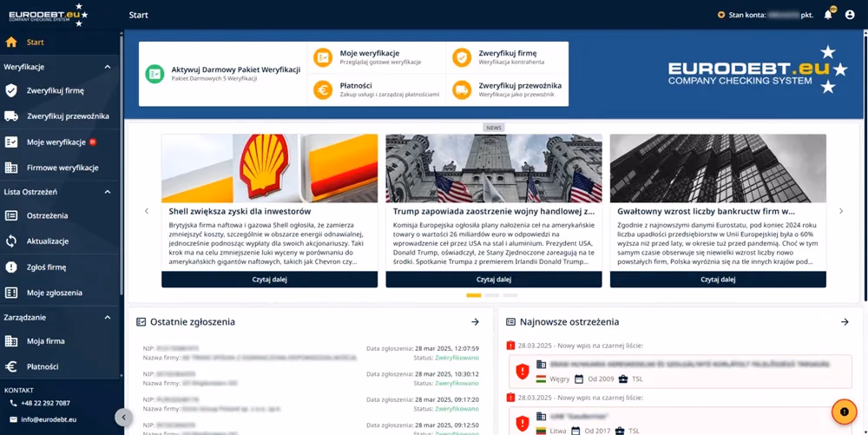Click headline Trump zapowiada zaostrzenie wojny handlowej
Image resolution: width=868 pixels, height=435 pixels.
pos(494,211)
